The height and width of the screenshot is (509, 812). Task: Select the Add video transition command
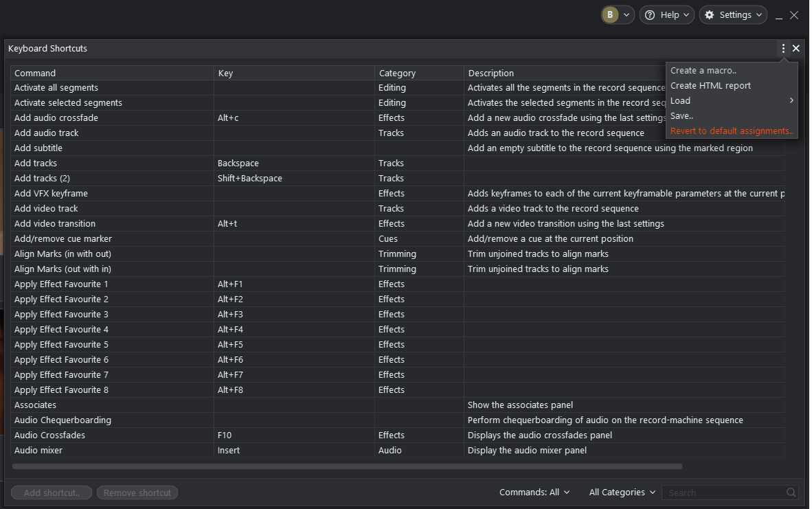click(x=54, y=223)
